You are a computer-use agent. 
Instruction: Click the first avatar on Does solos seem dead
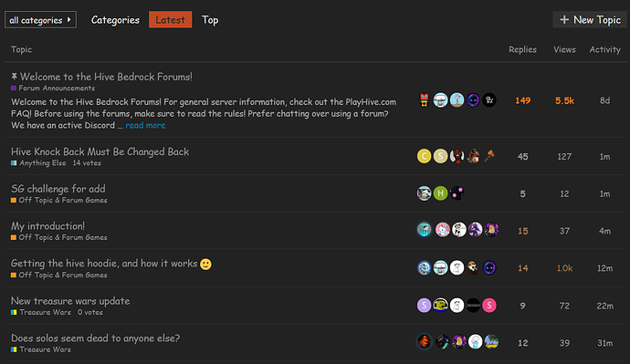424,342
